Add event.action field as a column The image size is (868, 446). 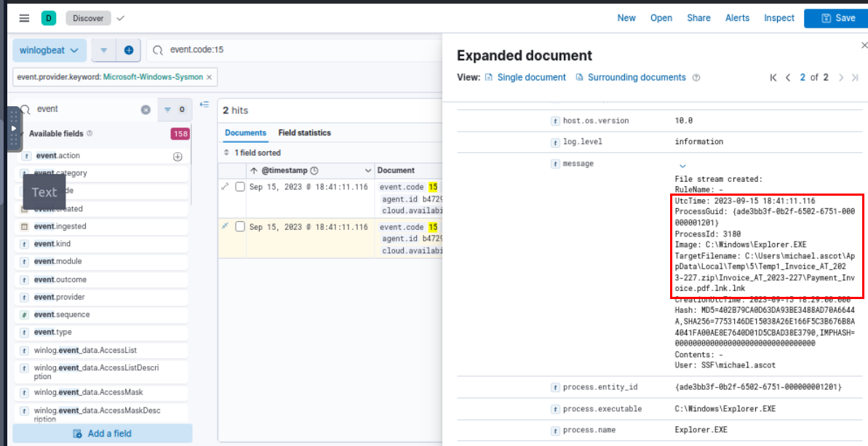(x=178, y=156)
